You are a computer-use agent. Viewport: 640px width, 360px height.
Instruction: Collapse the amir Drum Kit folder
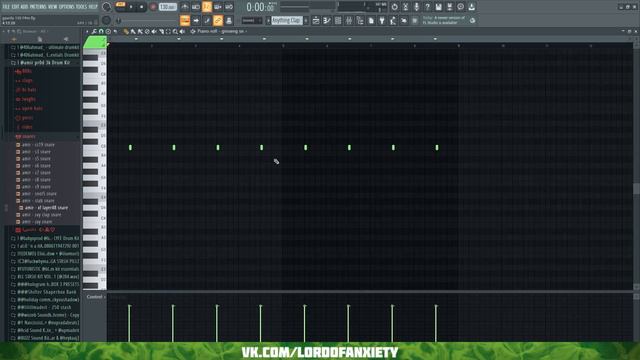point(43,63)
